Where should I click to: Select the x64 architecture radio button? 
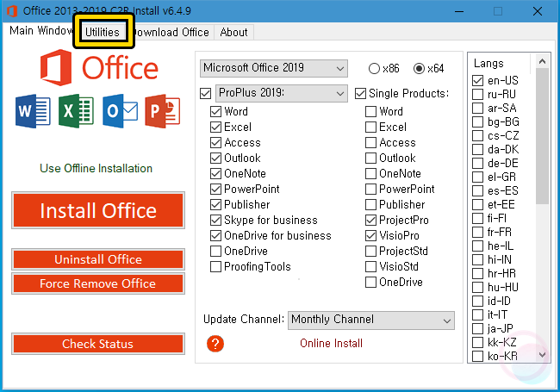pyautogui.click(x=419, y=68)
